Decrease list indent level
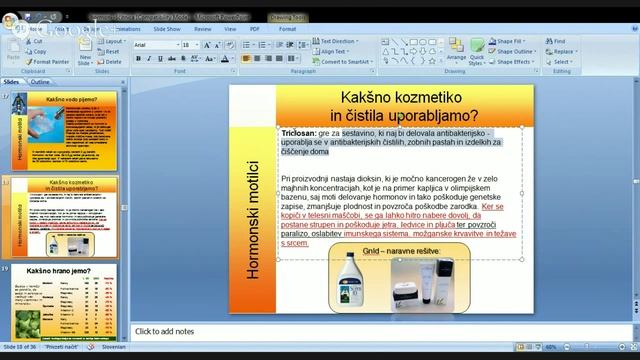The width and height of the screenshot is (640, 360). (x=280, y=45)
